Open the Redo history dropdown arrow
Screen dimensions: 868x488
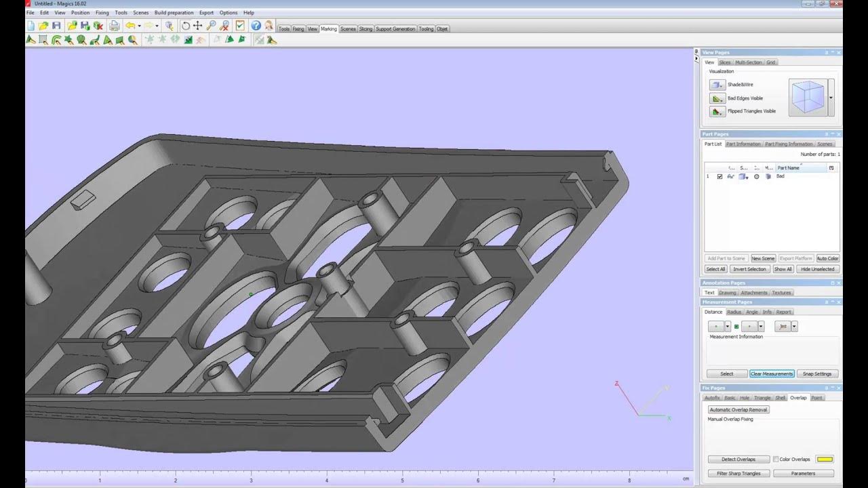point(157,26)
